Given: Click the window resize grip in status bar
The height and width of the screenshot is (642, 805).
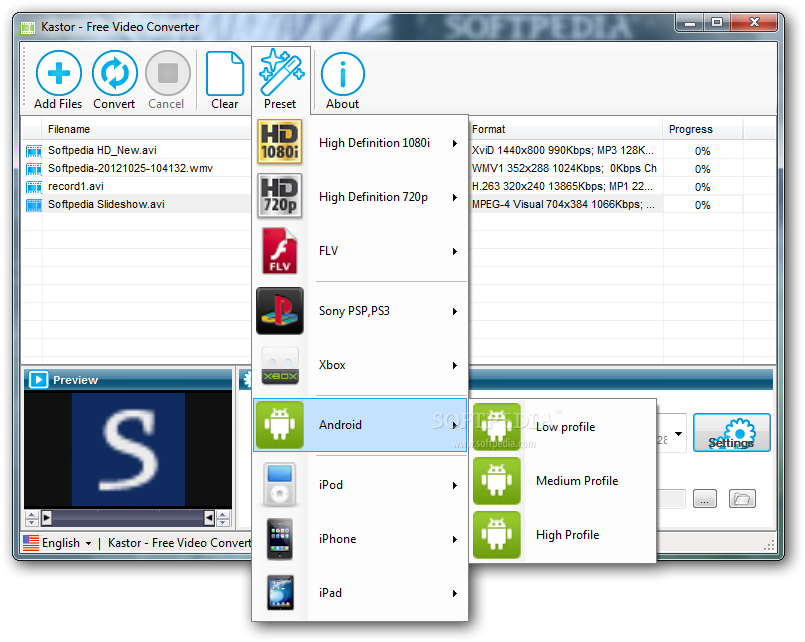Looking at the screenshot, I should [769, 545].
